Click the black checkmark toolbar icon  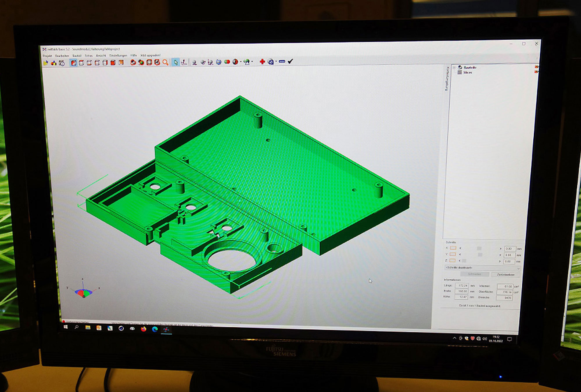tap(290, 61)
